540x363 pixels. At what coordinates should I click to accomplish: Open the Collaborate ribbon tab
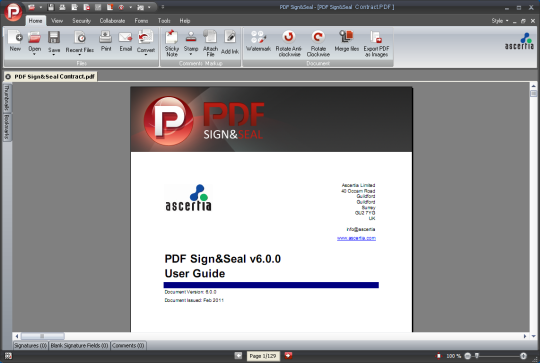(112, 21)
